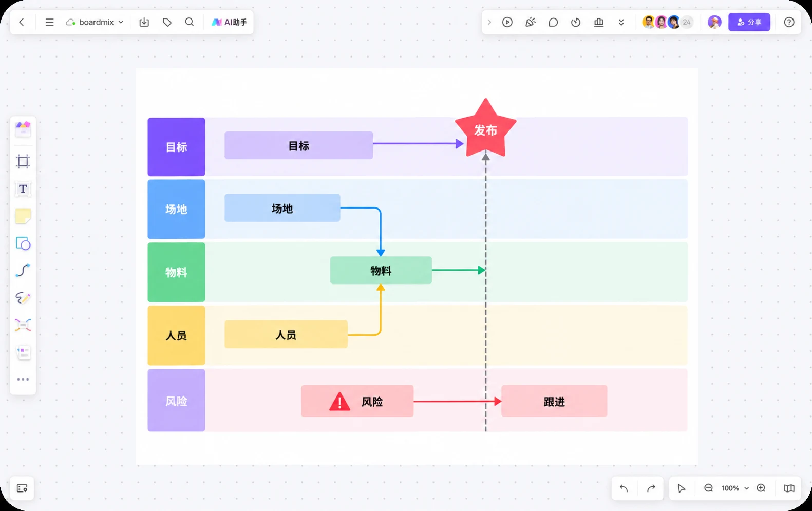Image resolution: width=812 pixels, height=511 pixels.
Task: Select the Frame tool
Action: click(x=23, y=162)
